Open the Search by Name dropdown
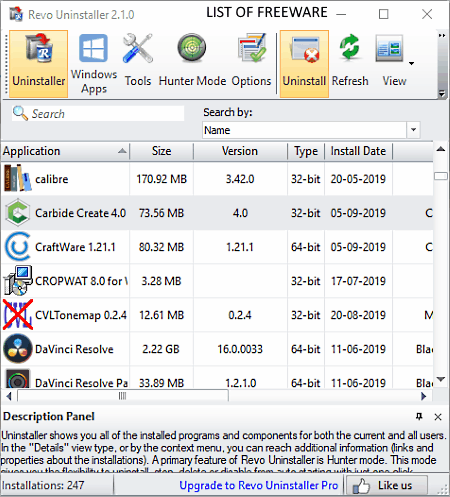 point(413,130)
